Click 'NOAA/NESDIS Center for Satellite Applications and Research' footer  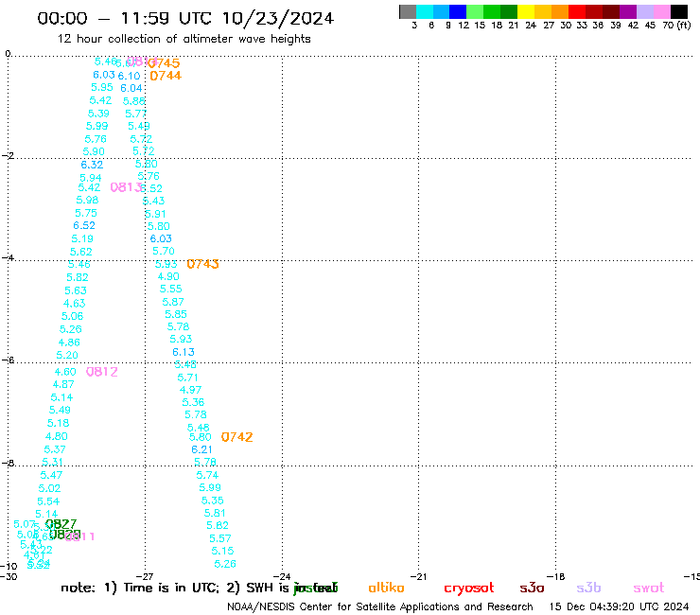380,607
